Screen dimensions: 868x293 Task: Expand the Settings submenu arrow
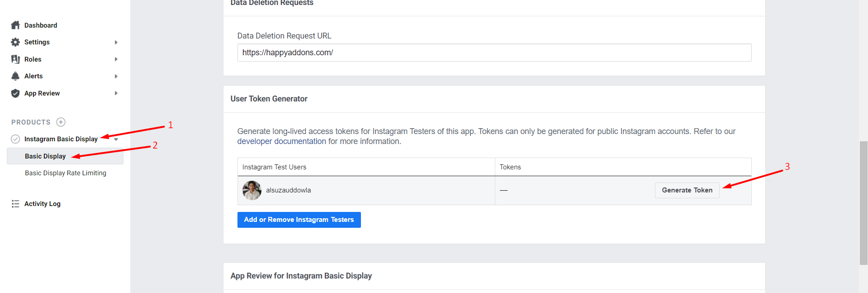(116, 43)
